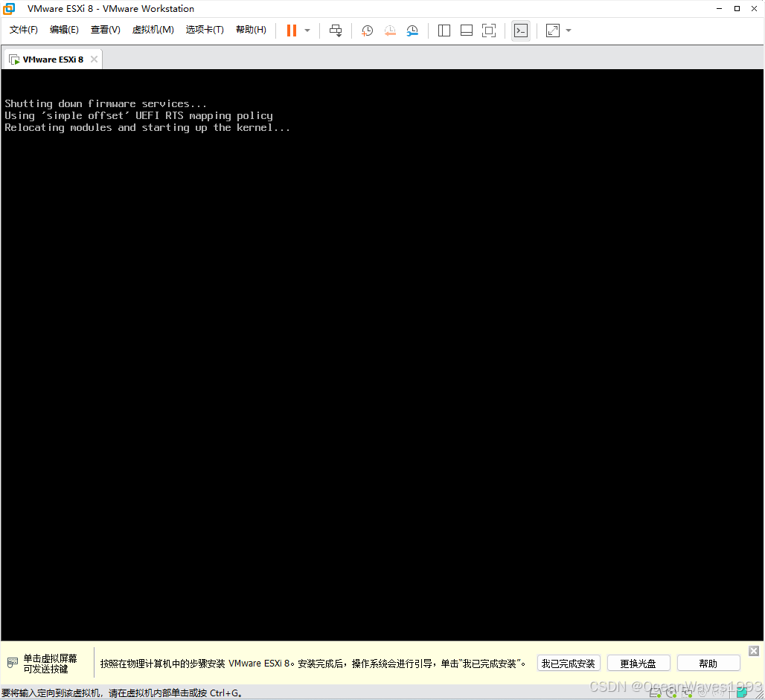This screenshot has width=765, height=700.
Task: Click the 单击虚拟屏幕 可发送按键 hint text
Action: [50, 664]
